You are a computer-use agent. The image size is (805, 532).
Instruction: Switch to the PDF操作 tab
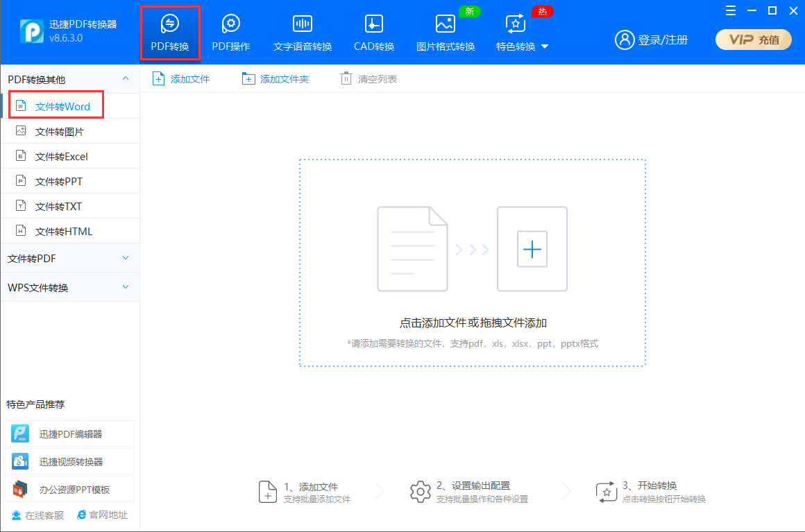click(231, 33)
